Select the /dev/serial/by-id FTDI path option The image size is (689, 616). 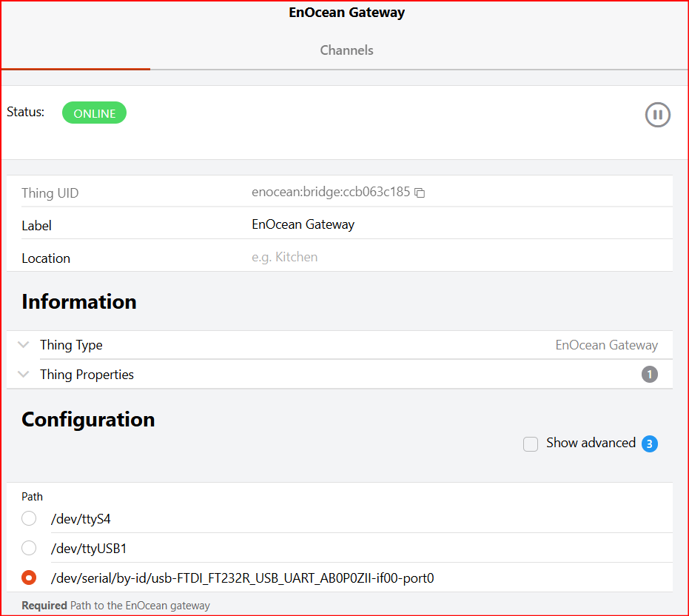[29, 577]
